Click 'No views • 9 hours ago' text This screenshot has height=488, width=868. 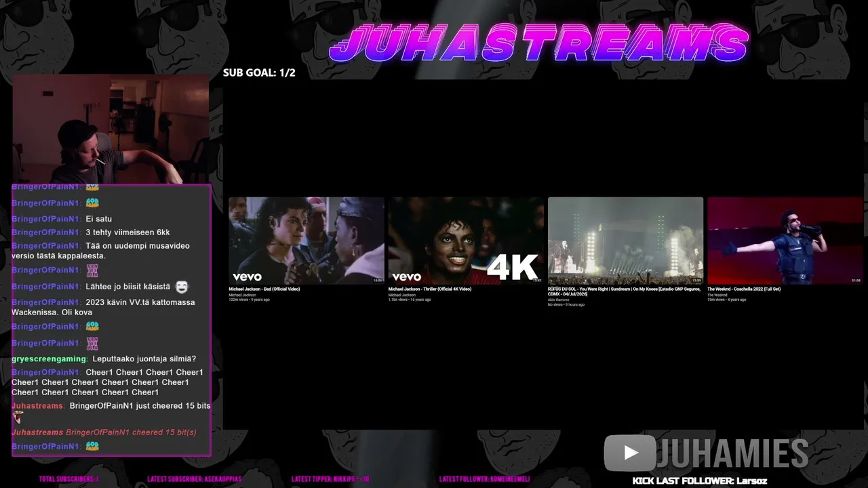tap(566, 304)
